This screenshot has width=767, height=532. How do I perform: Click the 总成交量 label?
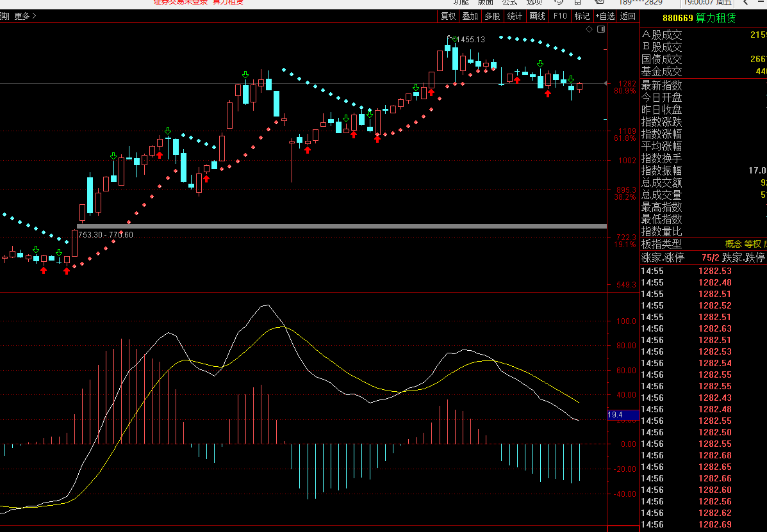[x=661, y=195]
